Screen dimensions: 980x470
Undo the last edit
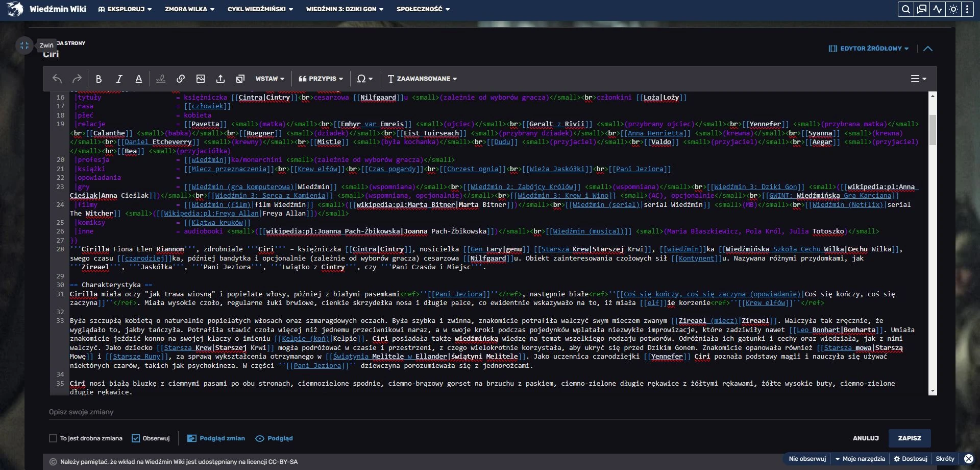(57, 79)
